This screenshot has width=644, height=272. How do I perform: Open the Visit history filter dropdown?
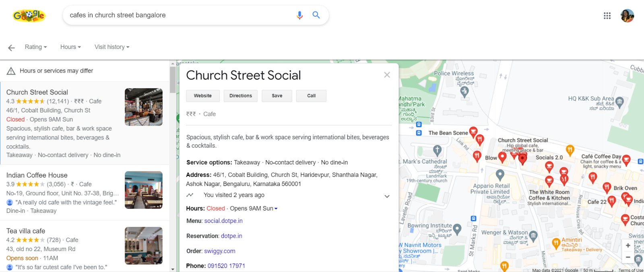pyautogui.click(x=112, y=47)
